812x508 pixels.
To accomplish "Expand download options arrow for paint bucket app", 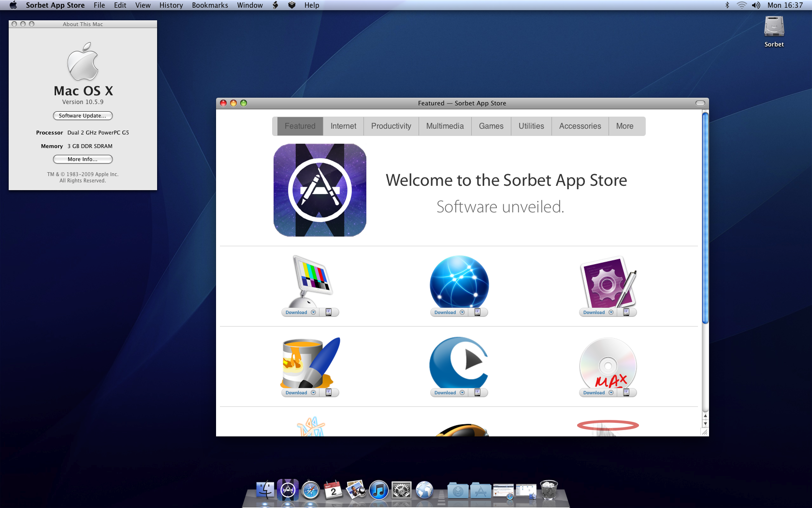I will coord(313,392).
